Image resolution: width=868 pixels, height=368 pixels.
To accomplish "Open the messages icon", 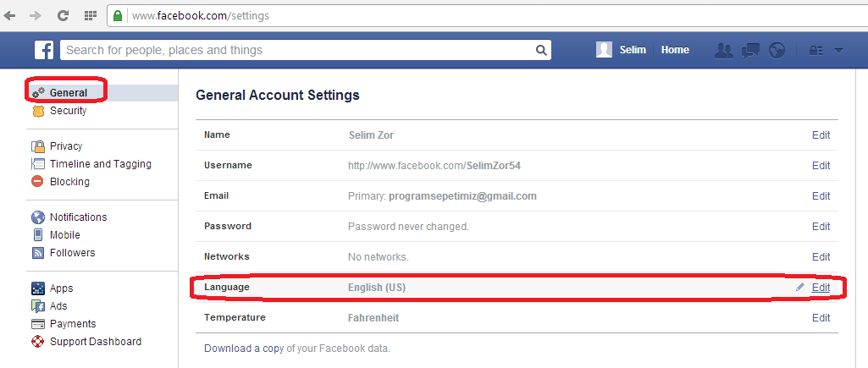I will (x=750, y=50).
